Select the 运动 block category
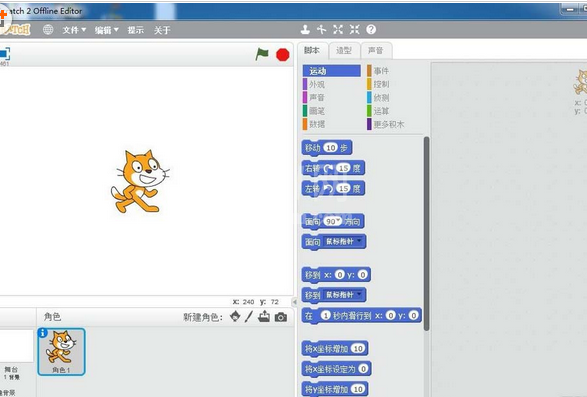 pos(332,71)
